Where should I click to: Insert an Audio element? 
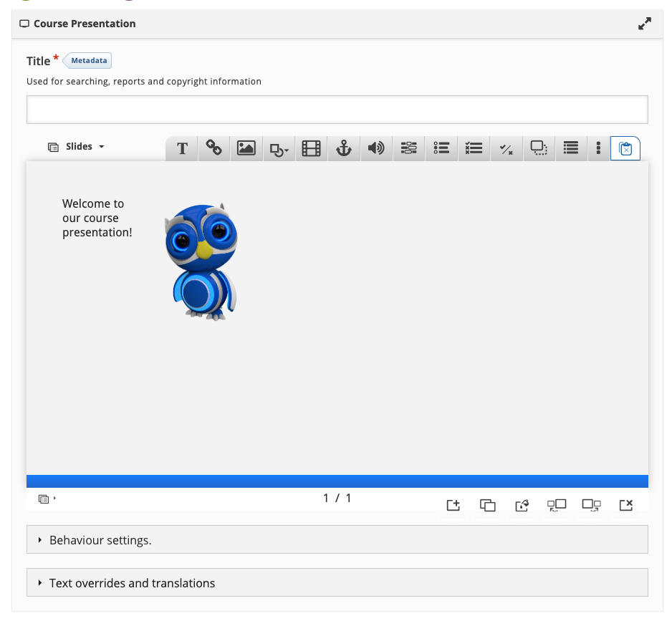[376, 148]
